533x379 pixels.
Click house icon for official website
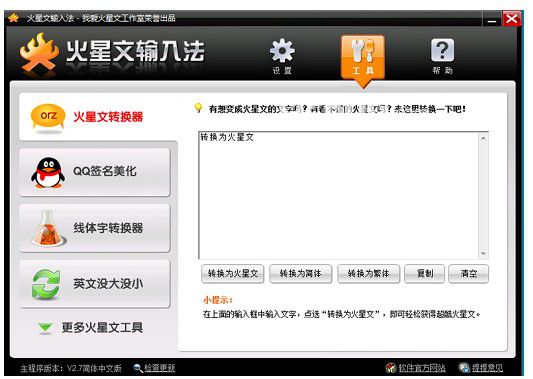coord(391,367)
